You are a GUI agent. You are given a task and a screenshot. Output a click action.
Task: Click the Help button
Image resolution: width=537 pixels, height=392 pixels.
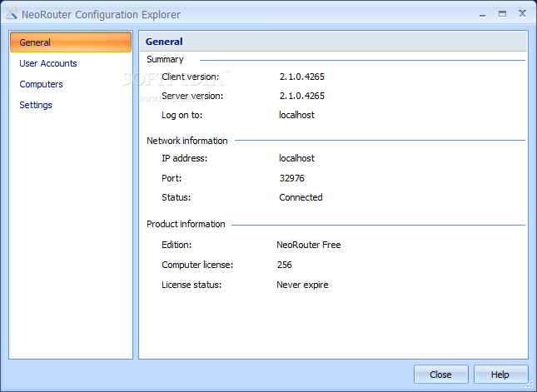pyautogui.click(x=500, y=375)
